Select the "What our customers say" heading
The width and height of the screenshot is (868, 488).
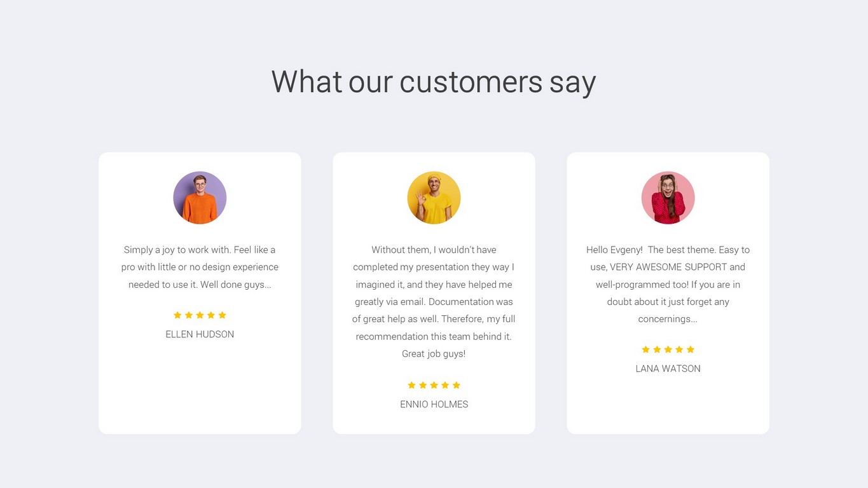click(x=434, y=82)
